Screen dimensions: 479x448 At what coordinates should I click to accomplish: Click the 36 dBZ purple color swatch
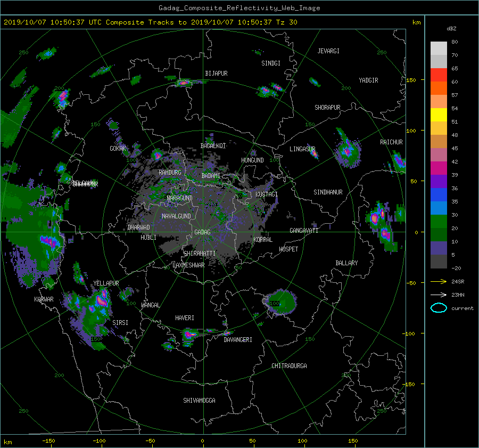[439, 181]
